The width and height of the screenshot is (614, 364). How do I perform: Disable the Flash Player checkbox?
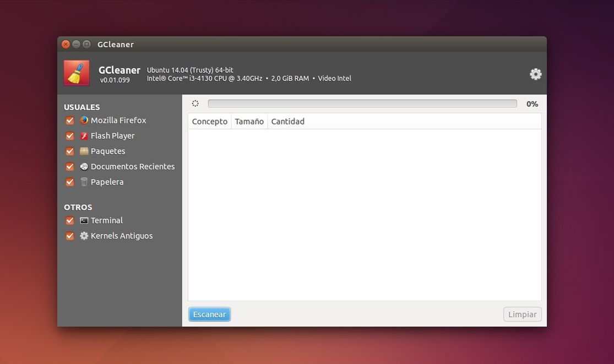[x=70, y=136]
